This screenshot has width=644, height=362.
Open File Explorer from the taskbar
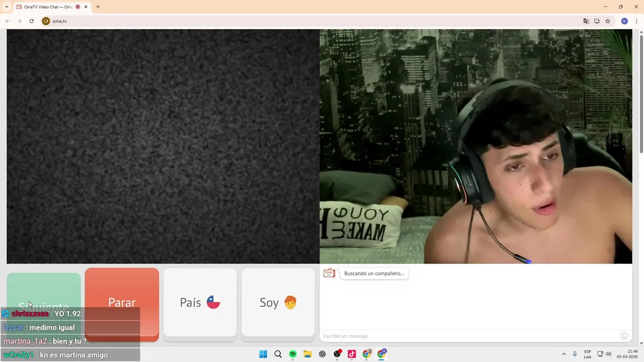coord(307,354)
